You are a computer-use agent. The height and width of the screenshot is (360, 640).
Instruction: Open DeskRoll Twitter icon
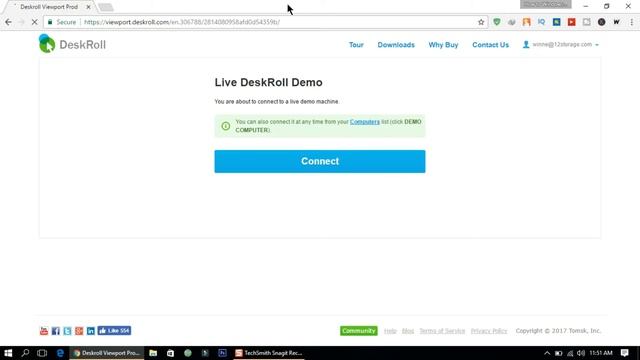[67, 331]
